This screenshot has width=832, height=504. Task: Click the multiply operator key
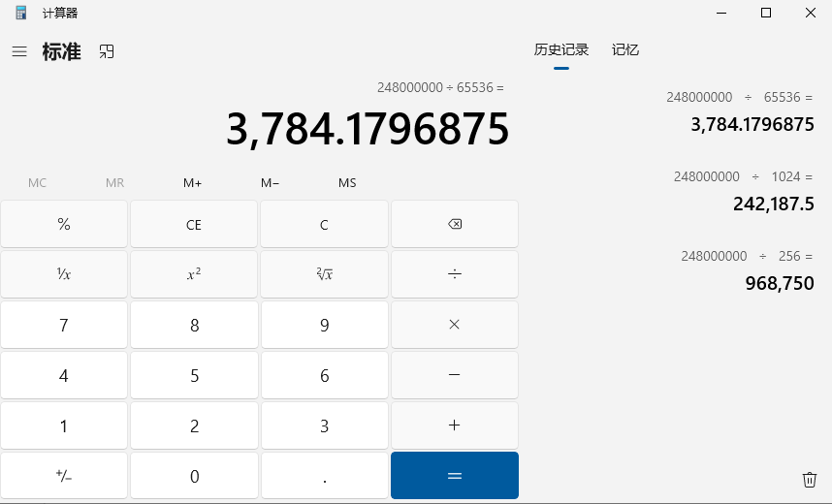click(x=455, y=325)
